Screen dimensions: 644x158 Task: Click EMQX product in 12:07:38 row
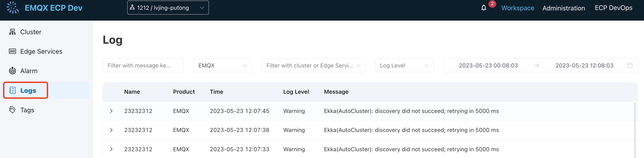[181, 130]
